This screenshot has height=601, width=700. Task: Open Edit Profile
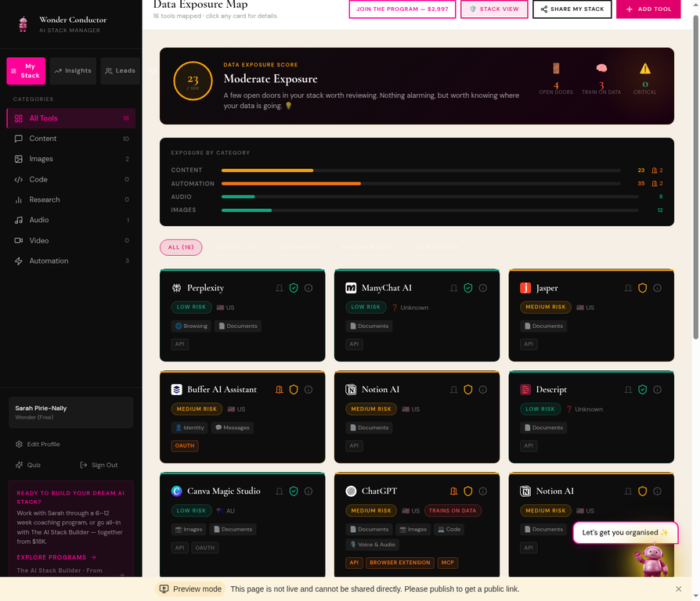click(x=38, y=444)
